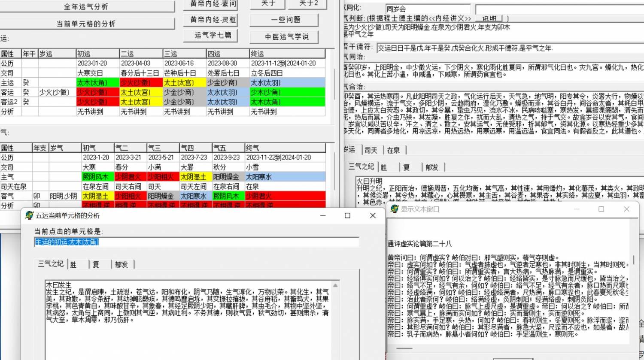Switch to the 司天 tab
The width and height of the screenshot is (644, 360).
tap(371, 150)
